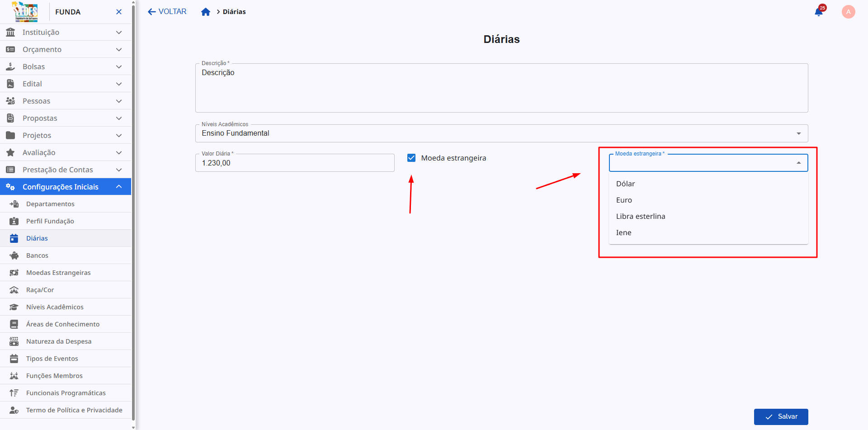Expand the Níveis Acadêmicos dropdown
This screenshot has width=868, height=430.
pos(798,133)
